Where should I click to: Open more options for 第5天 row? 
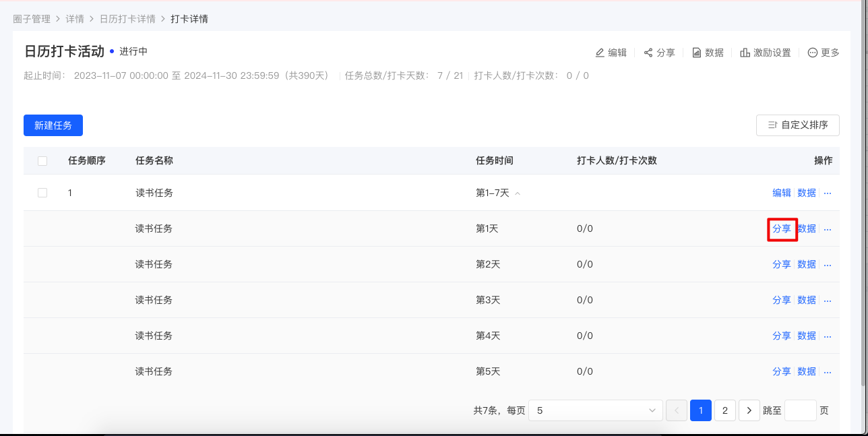coord(828,372)
